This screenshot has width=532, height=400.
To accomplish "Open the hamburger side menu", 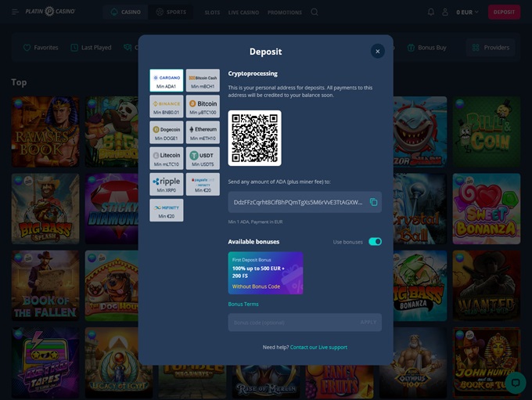I will tap(15, 13).
